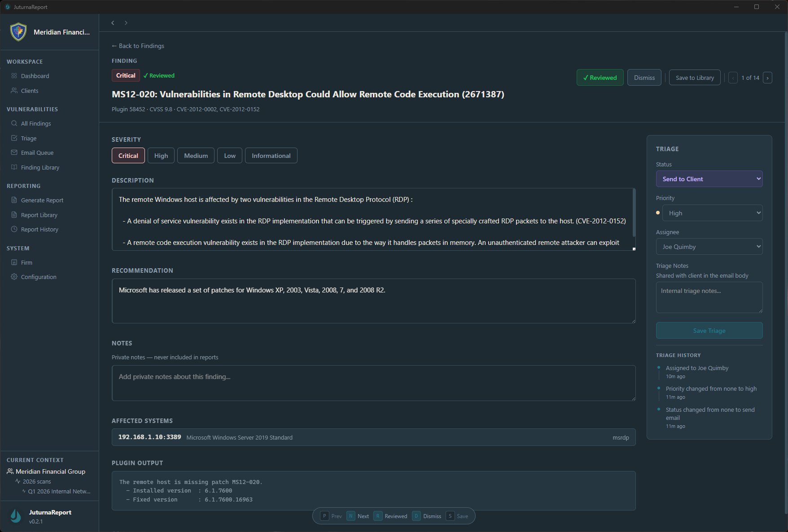788x532 pixels.
Task: Open the Triage view icon
Action: [x=14, y=138]
